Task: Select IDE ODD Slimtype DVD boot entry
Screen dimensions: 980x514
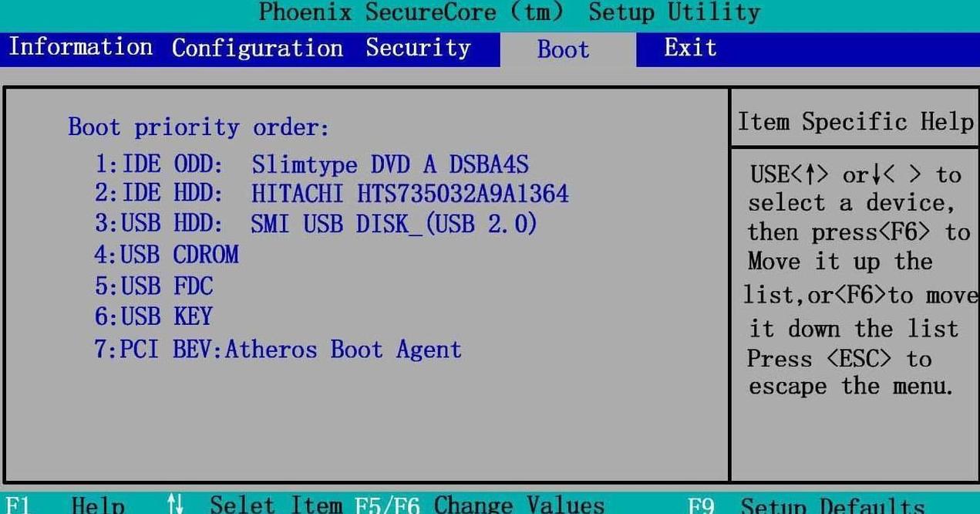Action: point(312,164)
